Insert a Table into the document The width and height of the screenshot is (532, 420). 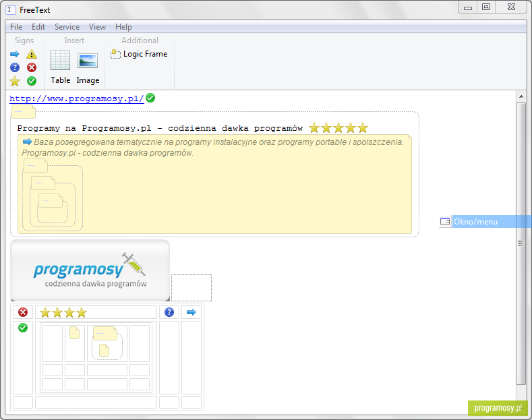[x=61, y=67]
